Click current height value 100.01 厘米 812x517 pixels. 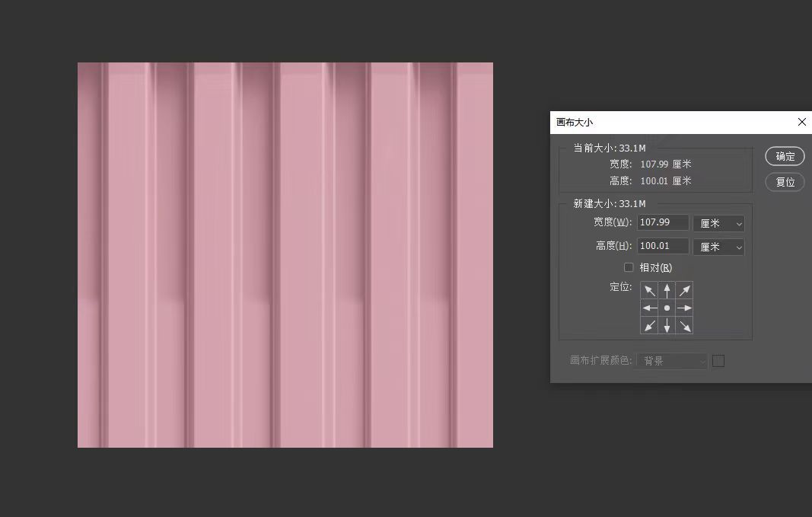[x=665, y=180]
